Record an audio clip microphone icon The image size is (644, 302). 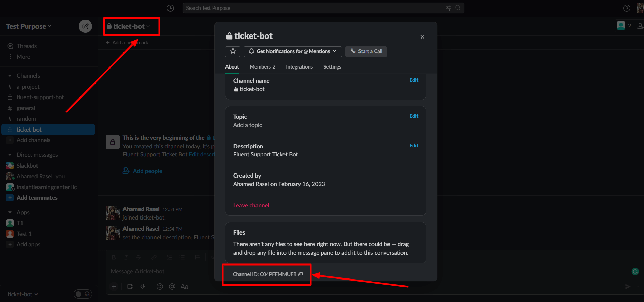(143, 287)
